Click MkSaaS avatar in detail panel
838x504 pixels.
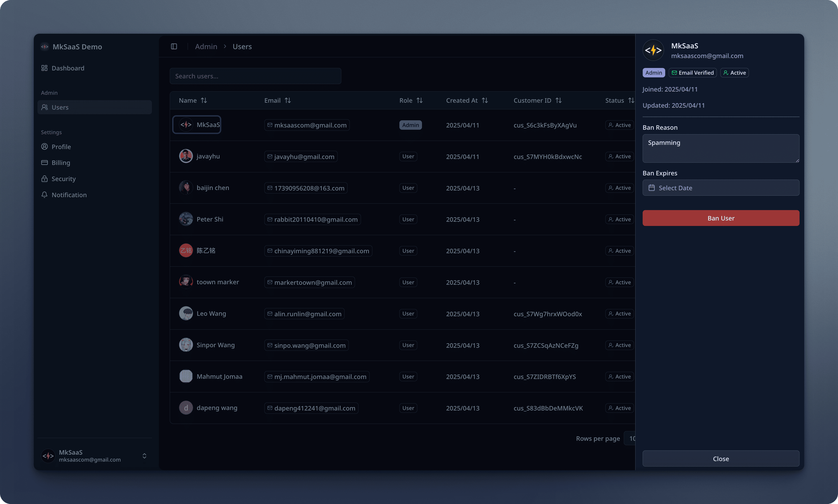[x=653, y=51]
